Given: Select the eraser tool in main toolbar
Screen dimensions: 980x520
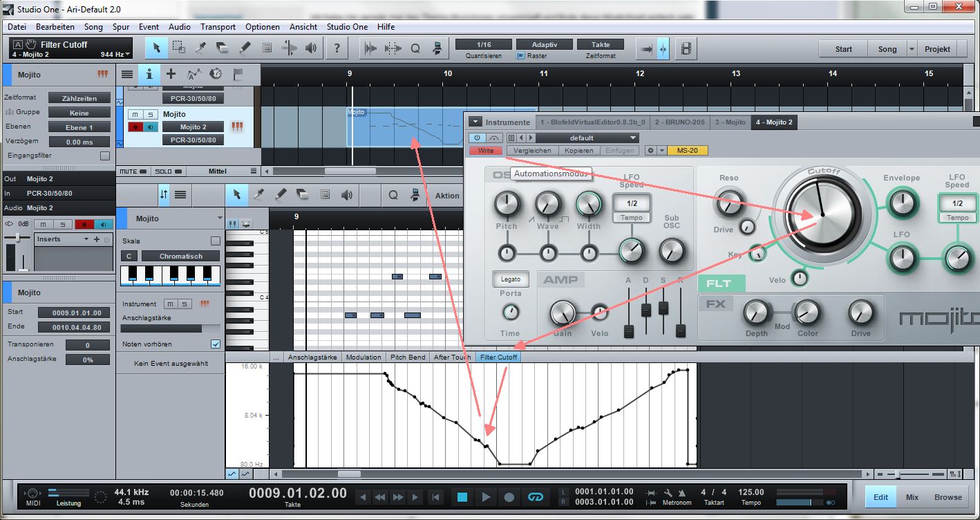Looking at the screenshot, I should 223,48.
